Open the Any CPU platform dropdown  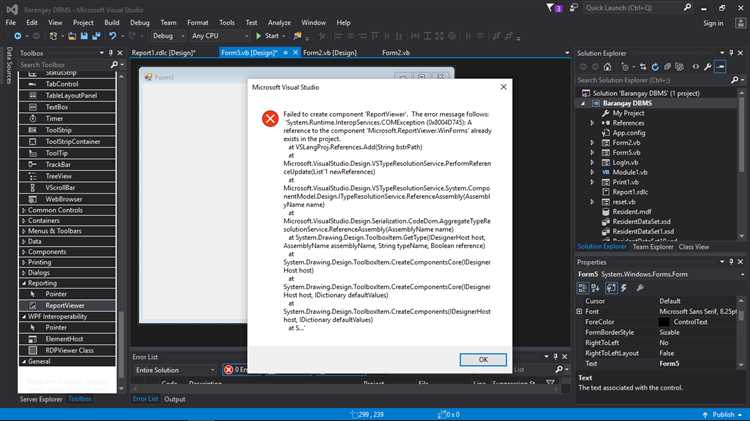pyautogui.click(x=220, y=36)
